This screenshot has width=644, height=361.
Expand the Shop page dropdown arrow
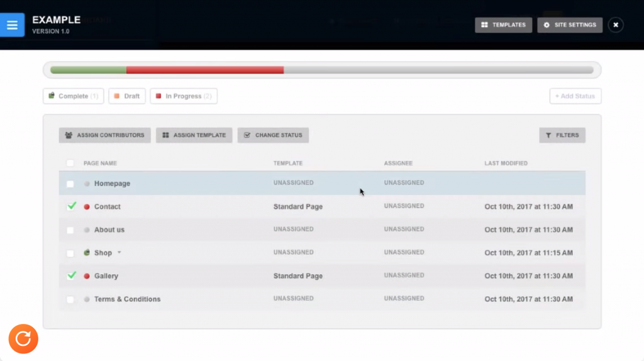[119, 253]
